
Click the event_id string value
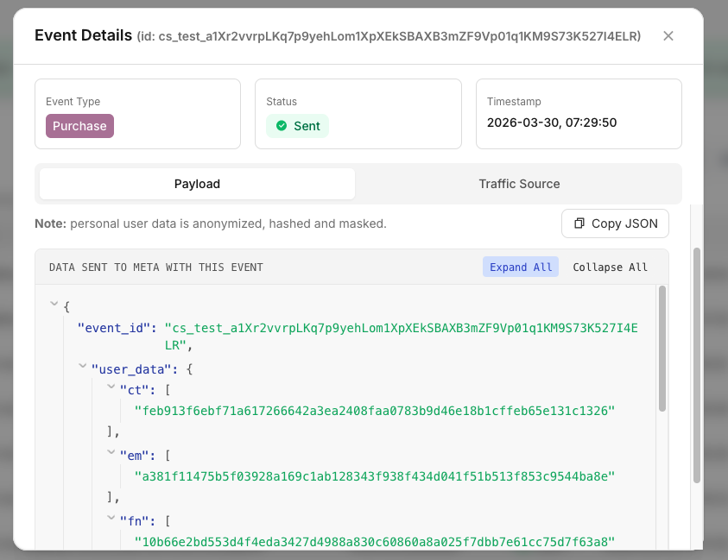[x=400, y=336]
